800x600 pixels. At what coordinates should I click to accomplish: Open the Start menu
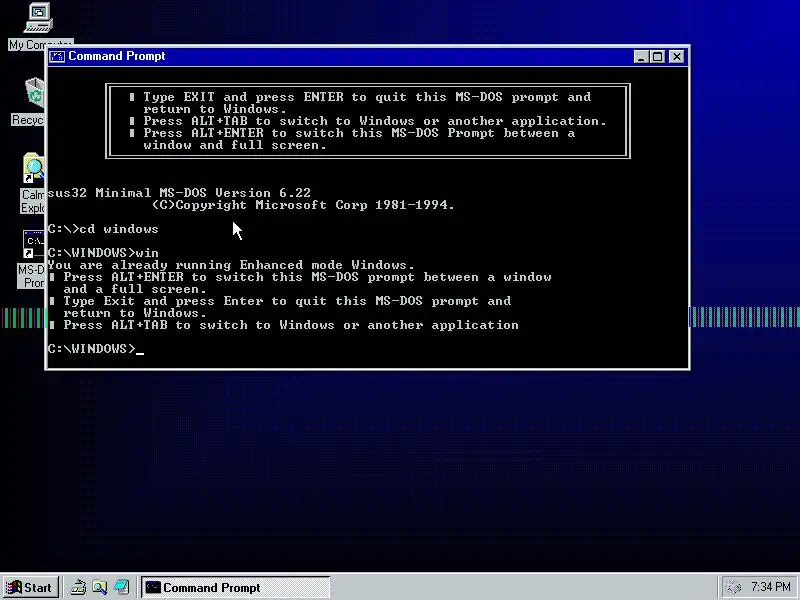[30, 588]
